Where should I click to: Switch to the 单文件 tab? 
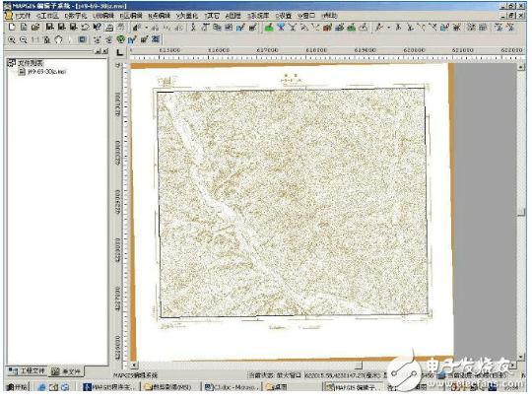point(67,371)
